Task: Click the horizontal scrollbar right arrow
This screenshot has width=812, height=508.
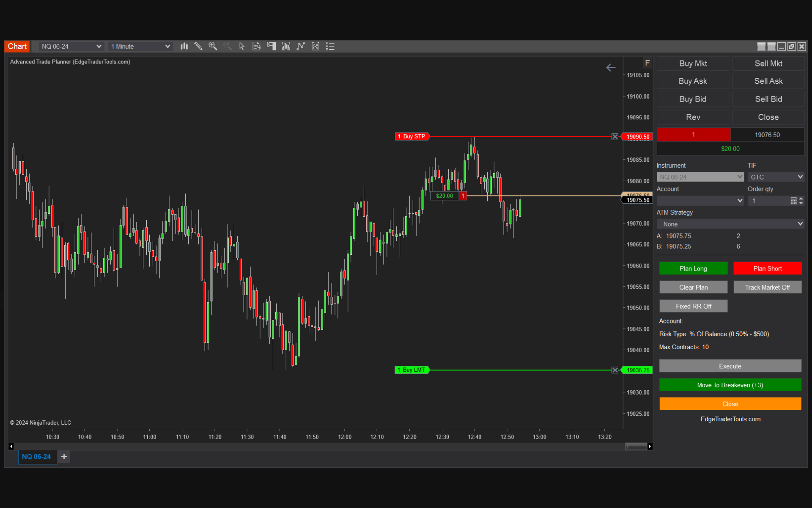Action: click(650, 446)
